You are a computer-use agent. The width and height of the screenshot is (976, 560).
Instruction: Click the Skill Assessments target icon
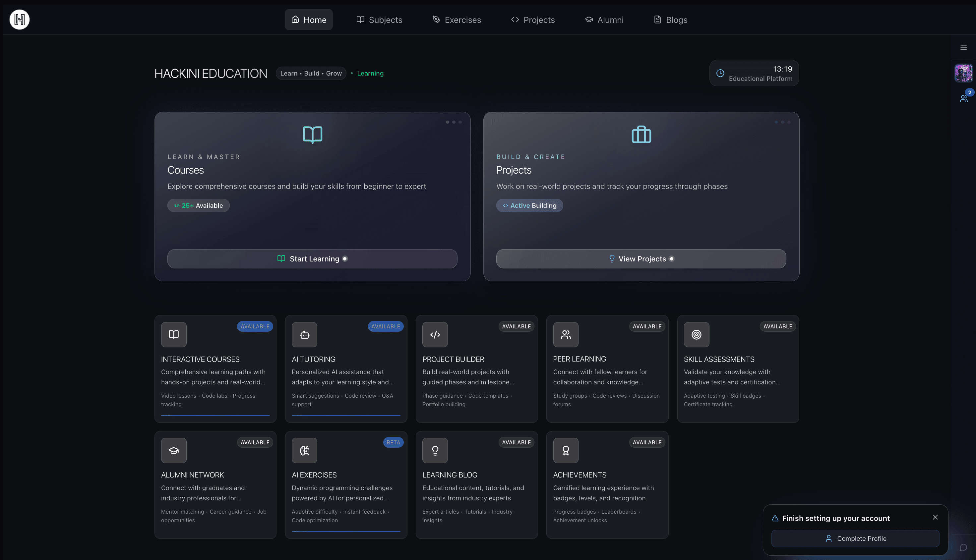coord(696,335)
